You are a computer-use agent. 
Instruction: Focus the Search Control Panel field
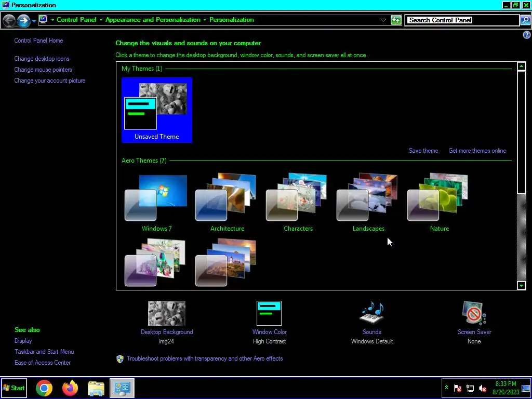(x=462, y=20)
